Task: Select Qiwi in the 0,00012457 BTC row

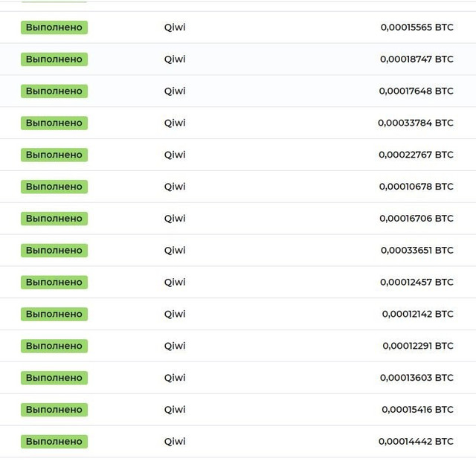Action: pyautogui.click(x=175, y=283)
